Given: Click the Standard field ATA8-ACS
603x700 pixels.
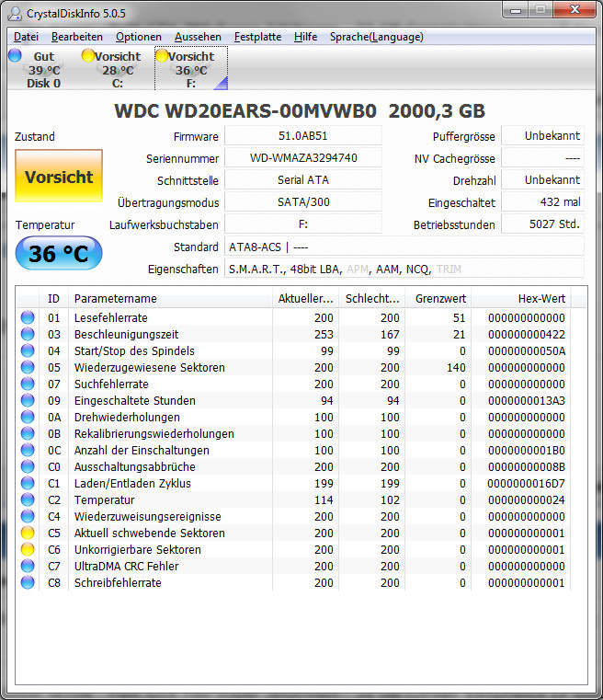Looking at the screenshot, I should point(404,247).
